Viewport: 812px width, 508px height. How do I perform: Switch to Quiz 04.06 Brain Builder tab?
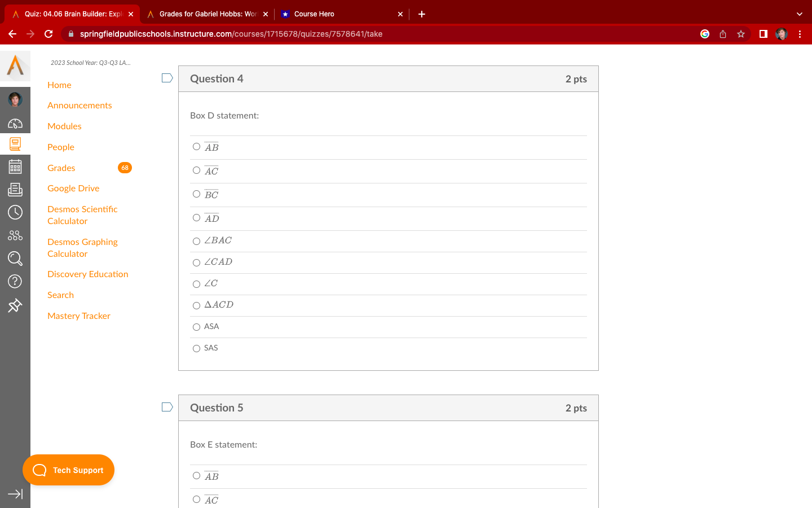(x=72, y=14)
